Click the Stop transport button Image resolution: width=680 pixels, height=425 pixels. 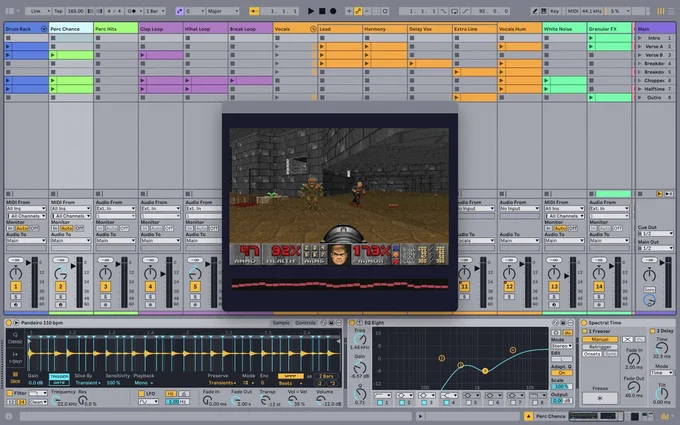[x=322, y=11]
